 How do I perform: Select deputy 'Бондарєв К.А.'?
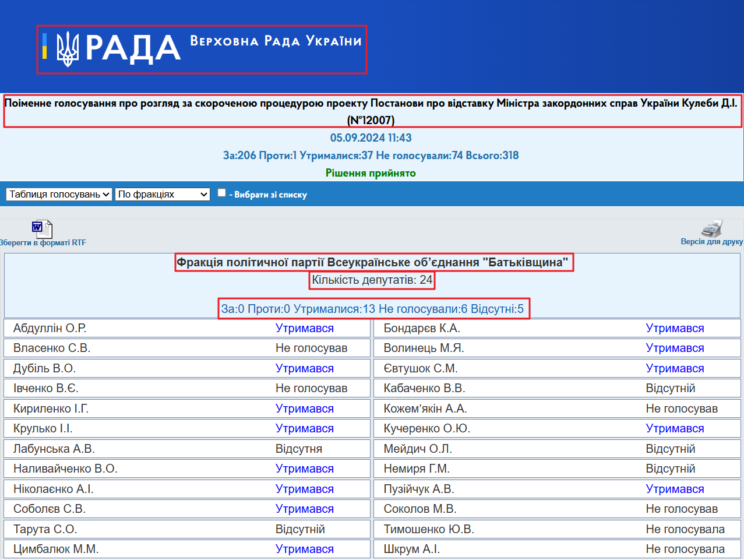[x=422, y=328]
